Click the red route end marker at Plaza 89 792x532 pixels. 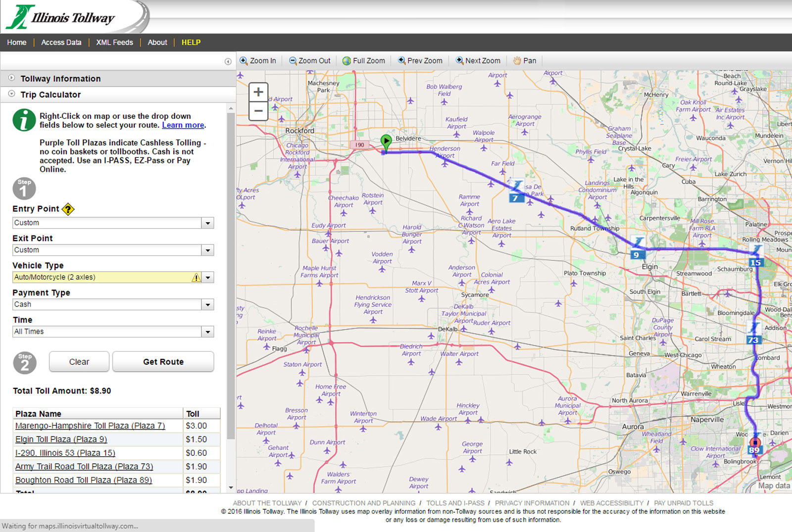coord(755,443)
